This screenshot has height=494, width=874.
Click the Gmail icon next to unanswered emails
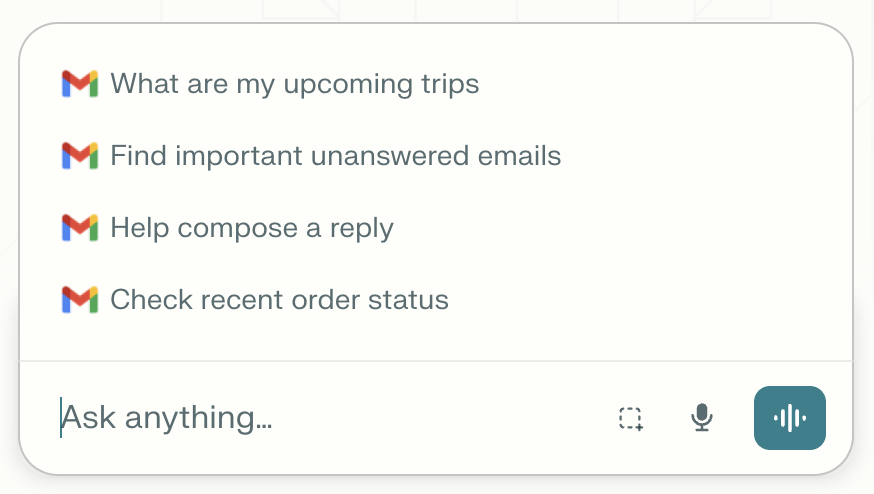[80, 156]
